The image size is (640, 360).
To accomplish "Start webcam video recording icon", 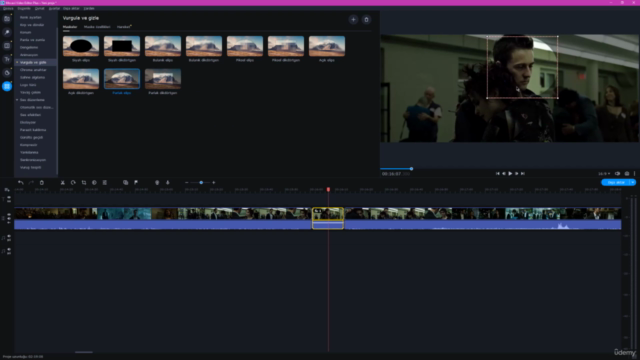I will 157,182.
